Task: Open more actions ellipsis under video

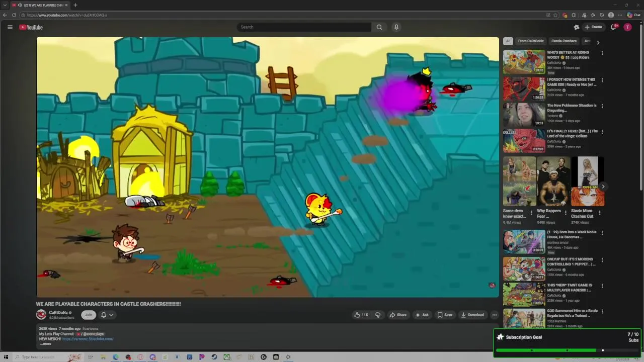Action: (495, 315)
